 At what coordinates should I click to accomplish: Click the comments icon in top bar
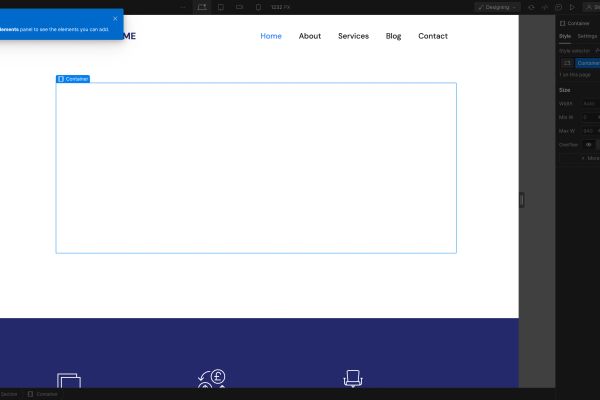558,7
